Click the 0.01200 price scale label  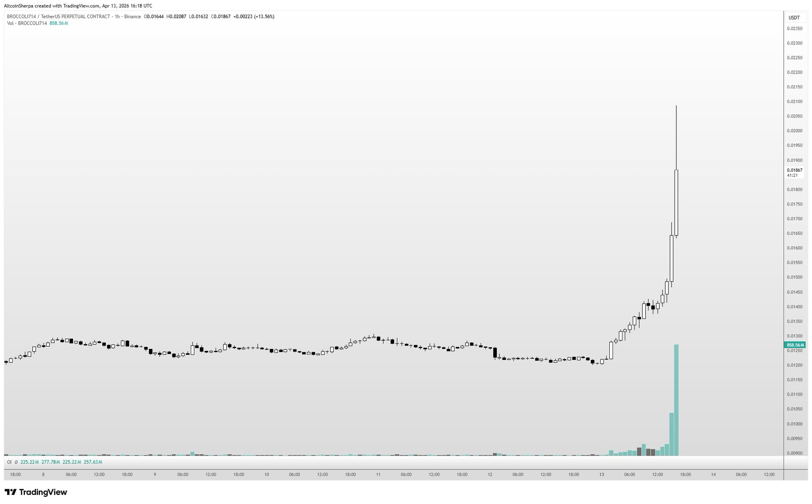point(794,365)
